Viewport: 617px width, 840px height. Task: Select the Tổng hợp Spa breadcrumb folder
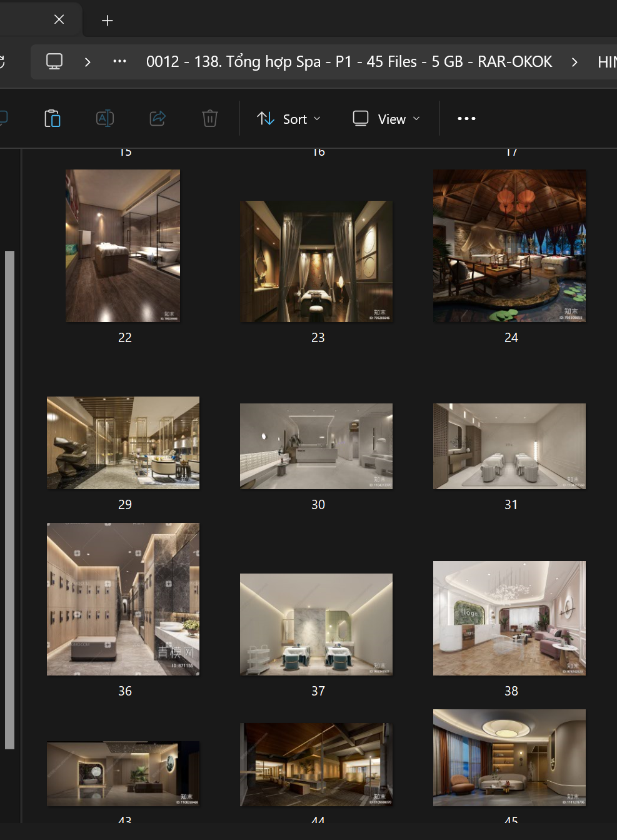pos(349,61)
